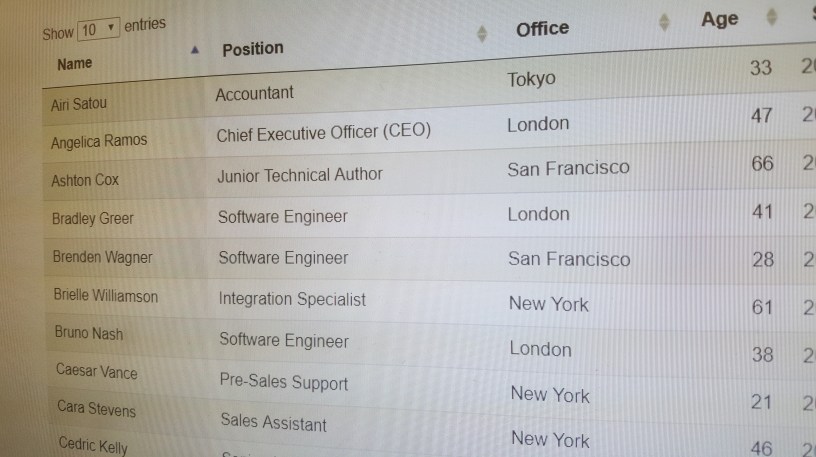Click the Bruno Nash name cell

click(x=89, y=333)
